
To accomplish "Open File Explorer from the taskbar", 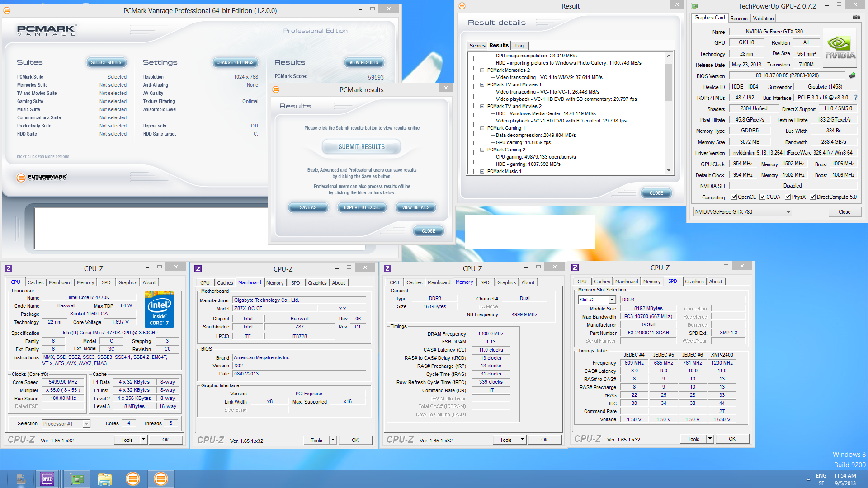I will (x=104, y=479).
